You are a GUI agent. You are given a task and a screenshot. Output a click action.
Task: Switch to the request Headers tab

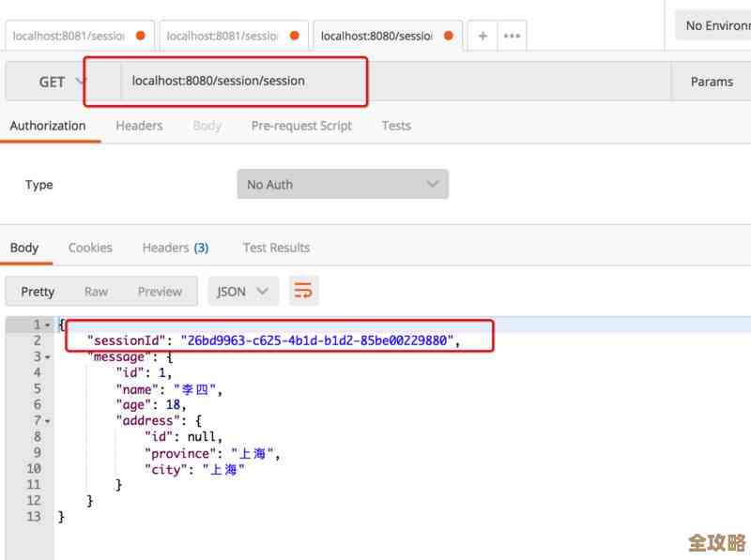tap(139, 126)
